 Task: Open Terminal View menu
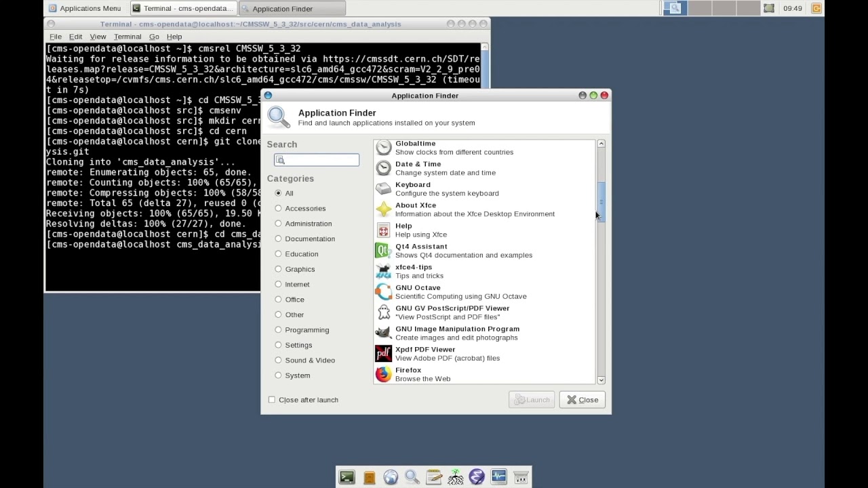98,37
